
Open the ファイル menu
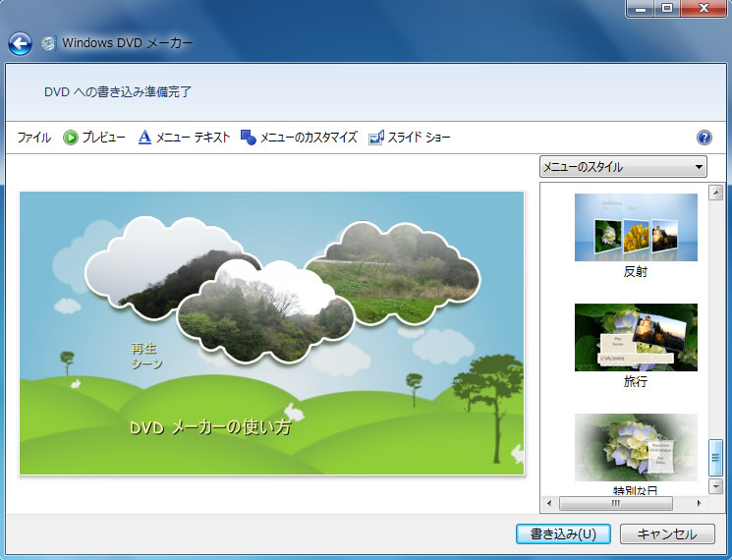33,138
